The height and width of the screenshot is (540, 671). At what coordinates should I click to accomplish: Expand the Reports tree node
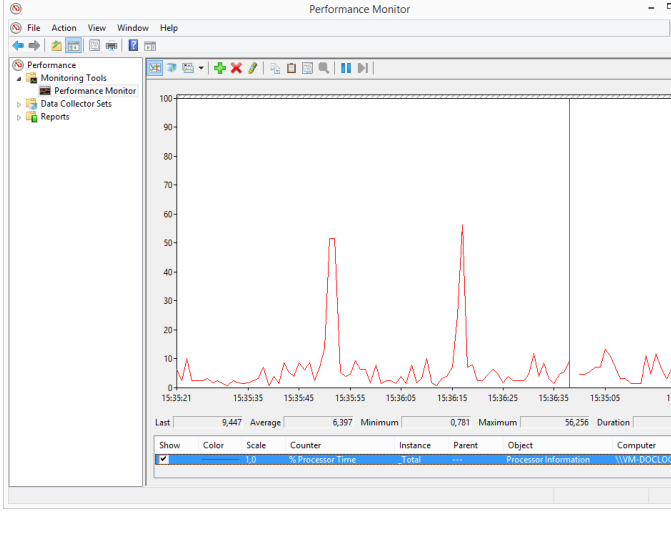(18, 117)
